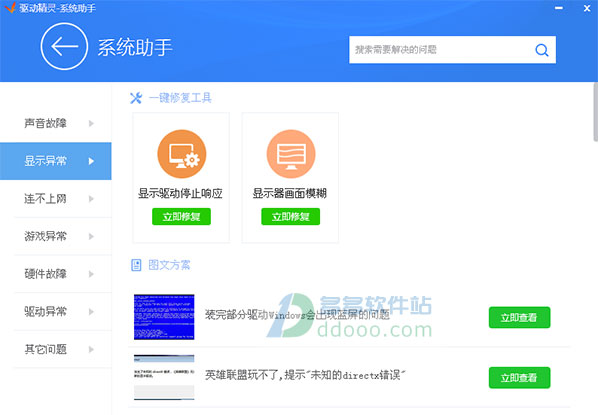Click the 图文方案 heading text
The image size is (598, 415).
point(169,265)
